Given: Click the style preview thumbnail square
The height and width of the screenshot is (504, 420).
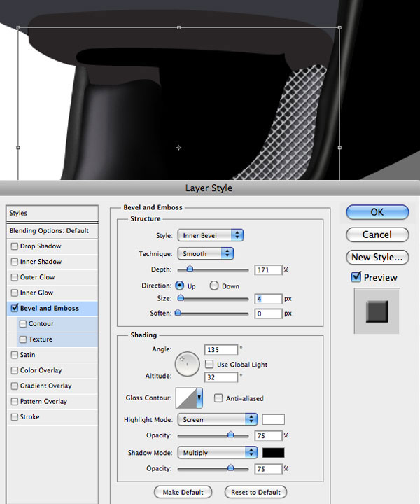Looking at the screenshot, I should coord(377,311).
